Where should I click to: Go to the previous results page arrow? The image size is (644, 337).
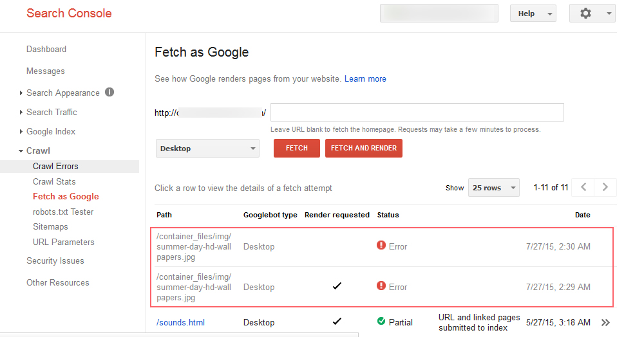point(583,187)
